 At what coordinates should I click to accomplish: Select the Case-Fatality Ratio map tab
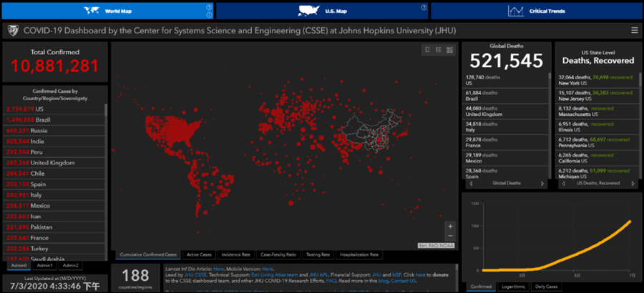(x=278, y=255)
